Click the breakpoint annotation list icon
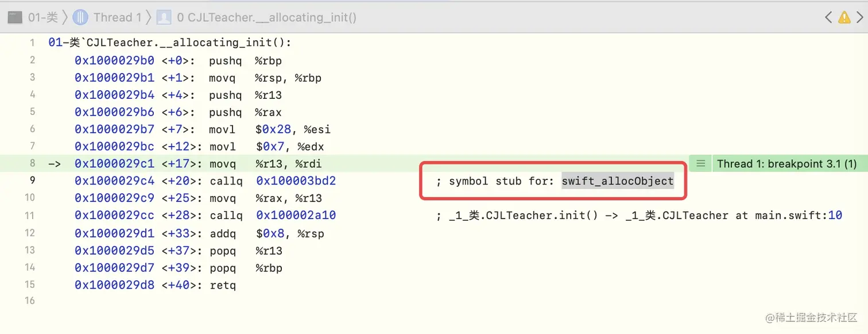868x334 pixels. 700,164
